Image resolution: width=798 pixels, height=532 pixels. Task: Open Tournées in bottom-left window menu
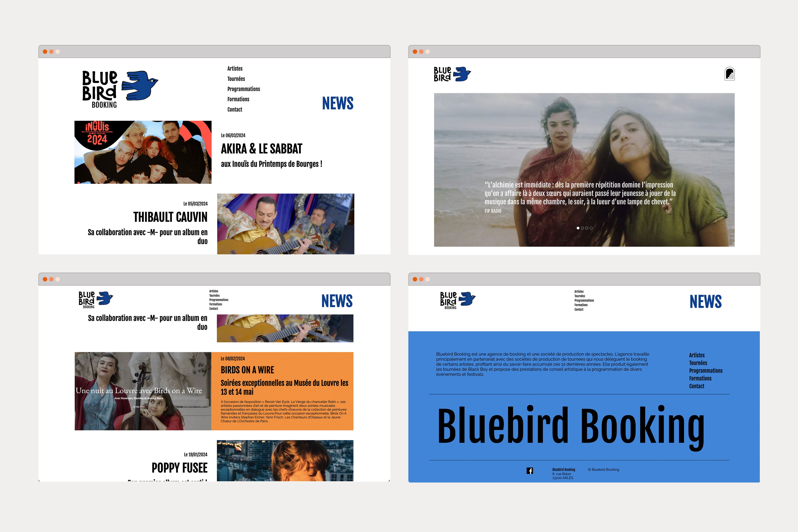click(x=215, y=296)
